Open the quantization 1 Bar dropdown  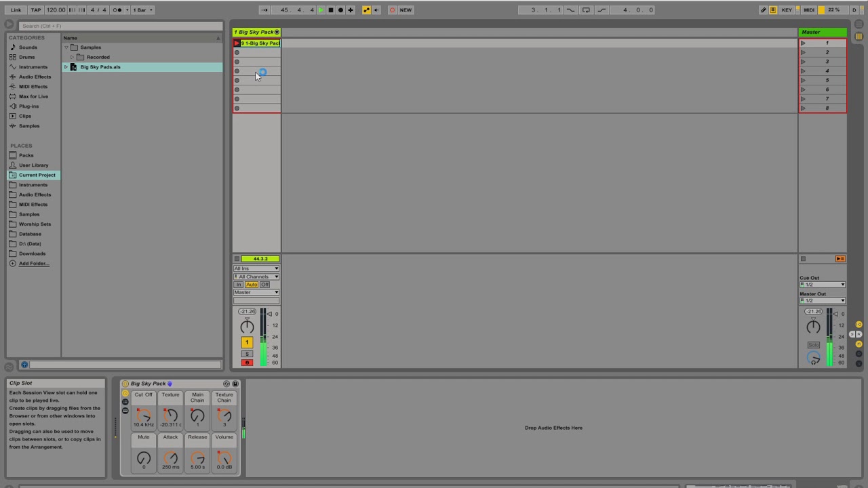pyautogui.click(x=142, y=10)
